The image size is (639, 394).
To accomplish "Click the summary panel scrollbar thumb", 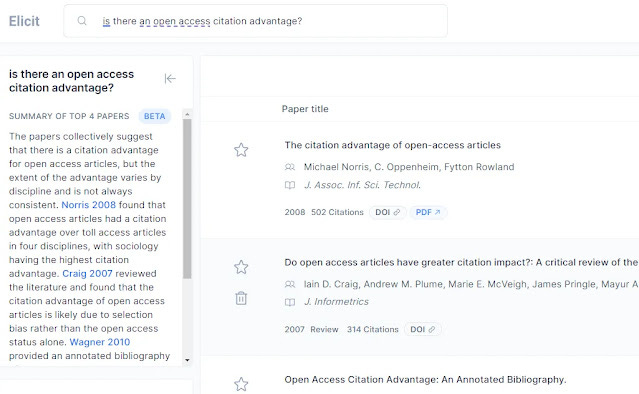I will coord(187,199).
